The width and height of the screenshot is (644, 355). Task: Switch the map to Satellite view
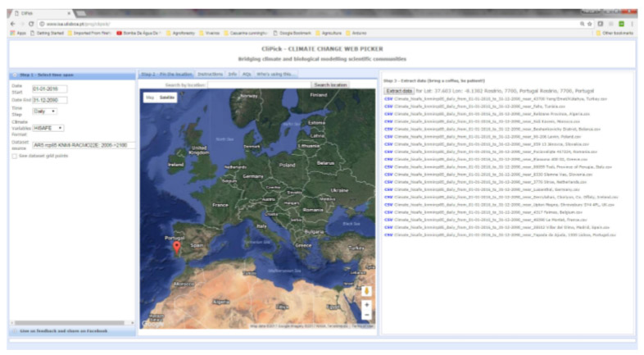pyautogui.click(x=167, y=98)
